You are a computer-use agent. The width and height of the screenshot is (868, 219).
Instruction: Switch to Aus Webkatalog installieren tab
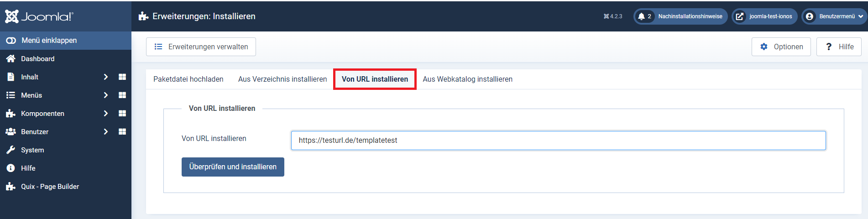467,79
